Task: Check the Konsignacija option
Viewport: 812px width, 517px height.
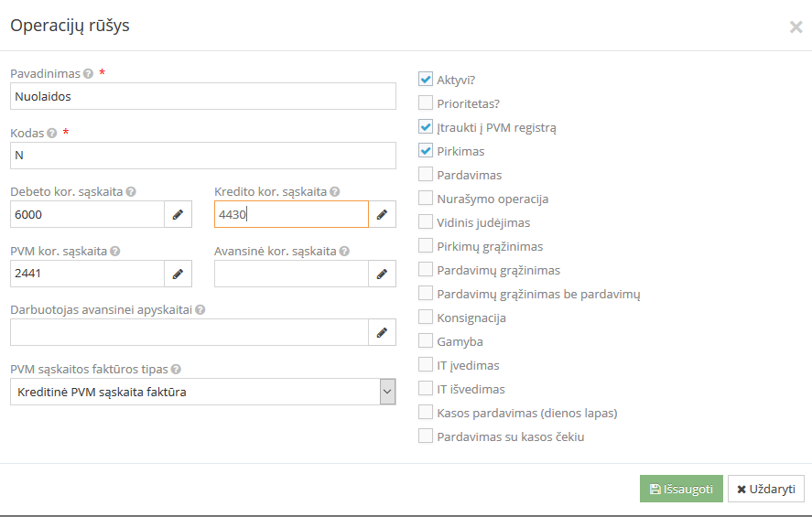Action: (x=426, y=318)
